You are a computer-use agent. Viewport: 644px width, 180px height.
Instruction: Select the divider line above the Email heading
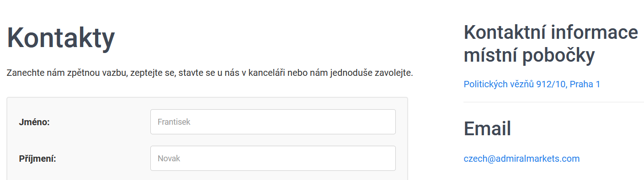pyautogui.click(x=554, y=102)
